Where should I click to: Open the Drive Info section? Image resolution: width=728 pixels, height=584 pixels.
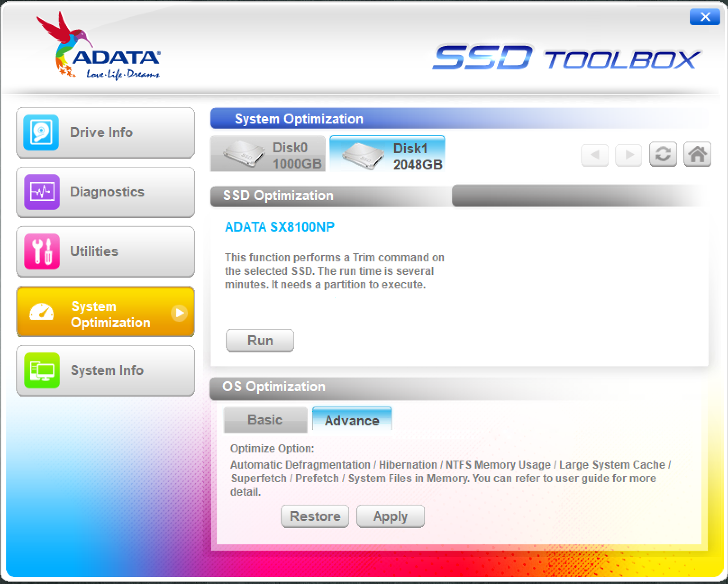point(105,132)
